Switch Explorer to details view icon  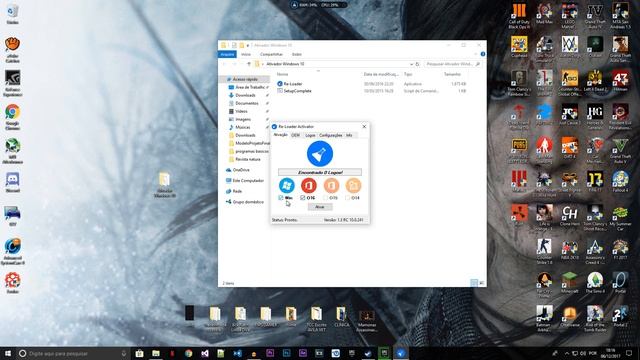pyautogui.click(x=474, y=282)
